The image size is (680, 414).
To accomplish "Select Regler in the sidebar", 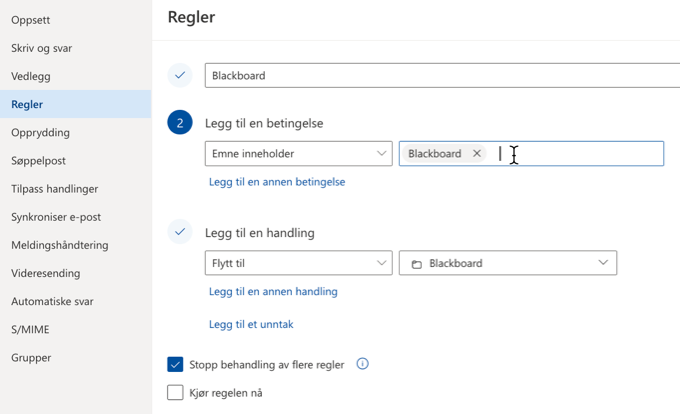I will pos(75,104).
